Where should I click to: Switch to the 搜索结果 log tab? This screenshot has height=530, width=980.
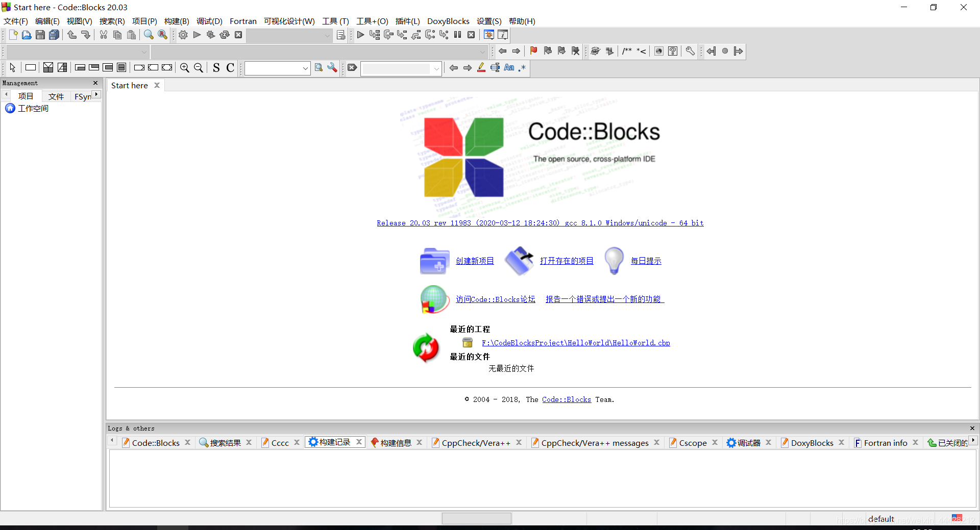(x=225, y=443)
